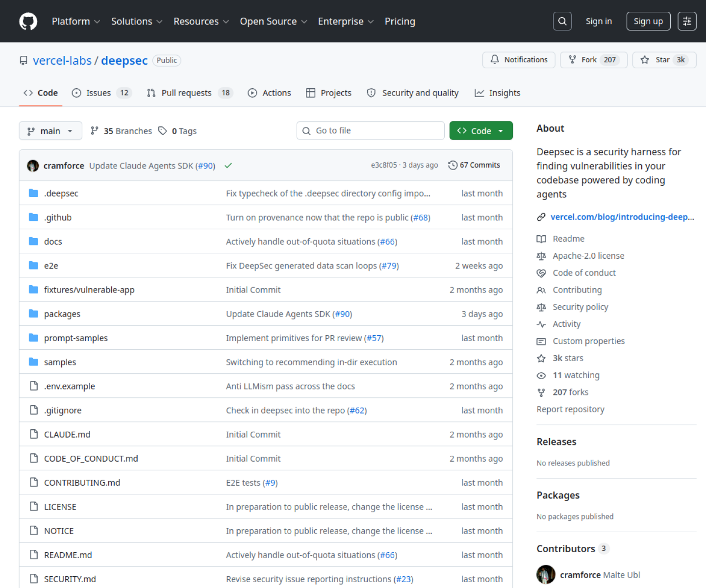Viewport: 706px width, 588px height.
Task: Expand the Solutions menu
Action: pos(137,22)
